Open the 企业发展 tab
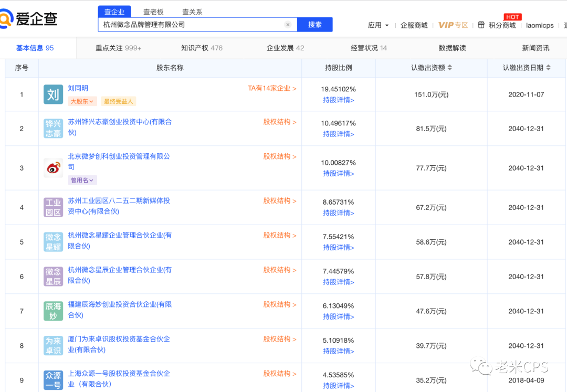567x392 pixels. pos(285,48)
